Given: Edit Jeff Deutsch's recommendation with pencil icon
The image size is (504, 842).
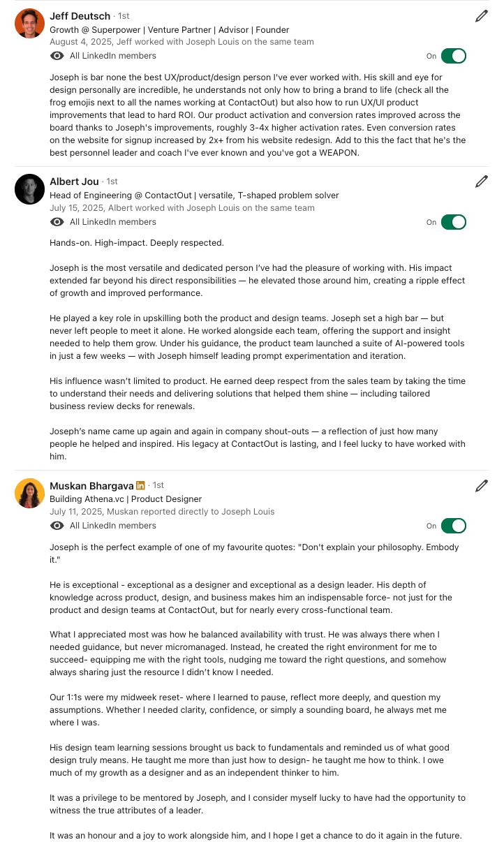Looking at the screenshot, I should point(481,16).
